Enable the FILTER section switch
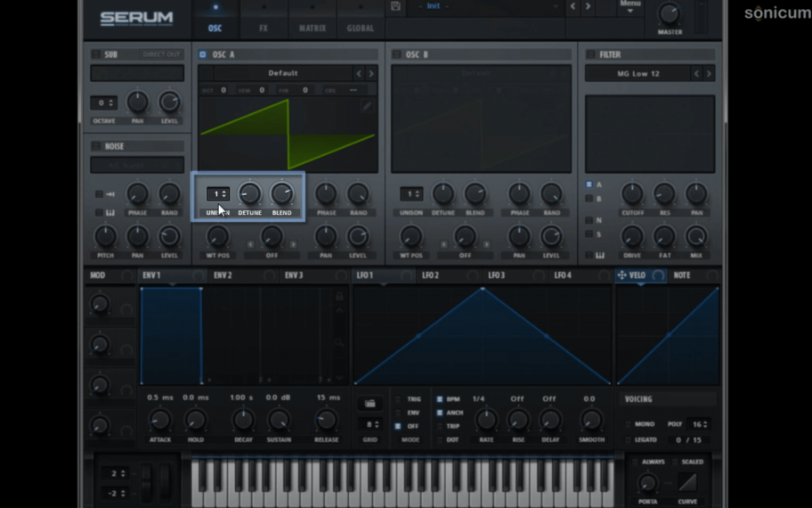 [590, 54]
